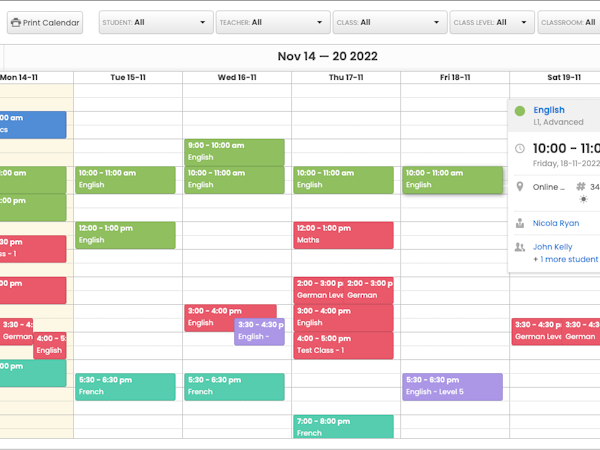Viewport: 600px width, 450px height.
Task: Open the English class title link in popup
Action: coord(549,110)
